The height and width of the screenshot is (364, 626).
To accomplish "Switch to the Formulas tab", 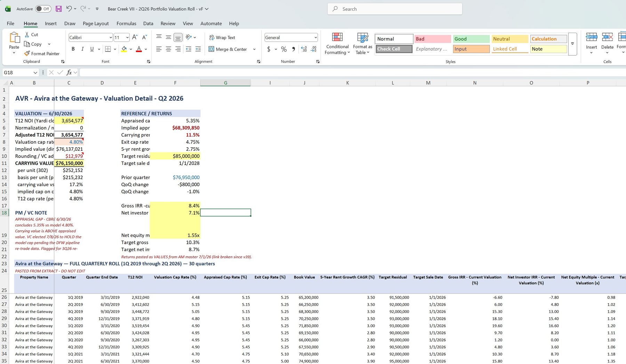I will click(x=126, y=23).
